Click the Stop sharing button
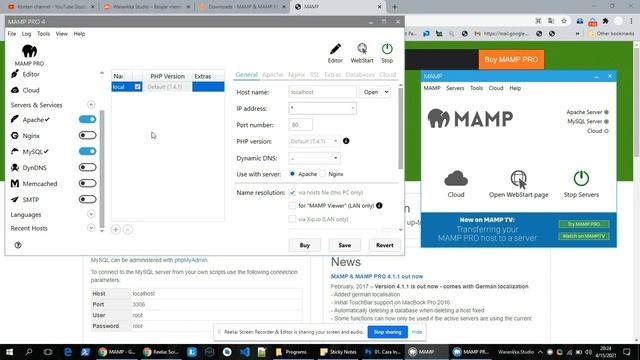Viewport: 640px width, 360px height. 387,332
